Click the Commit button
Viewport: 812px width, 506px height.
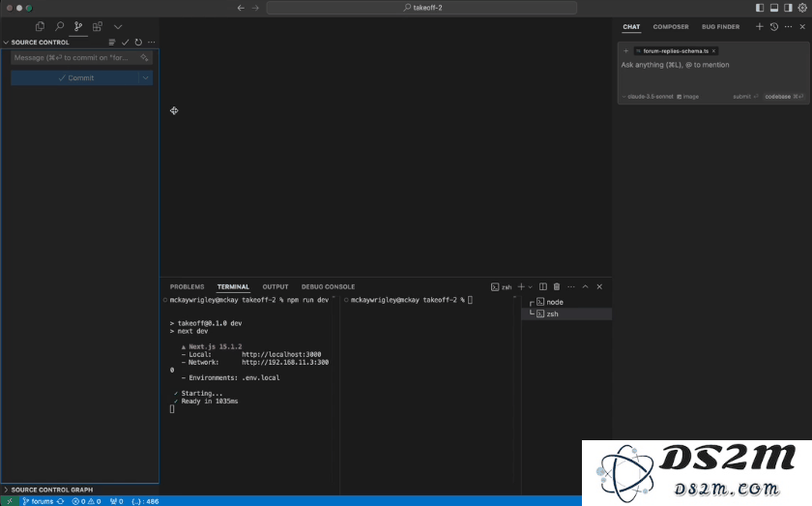click(x=75, y=77)
